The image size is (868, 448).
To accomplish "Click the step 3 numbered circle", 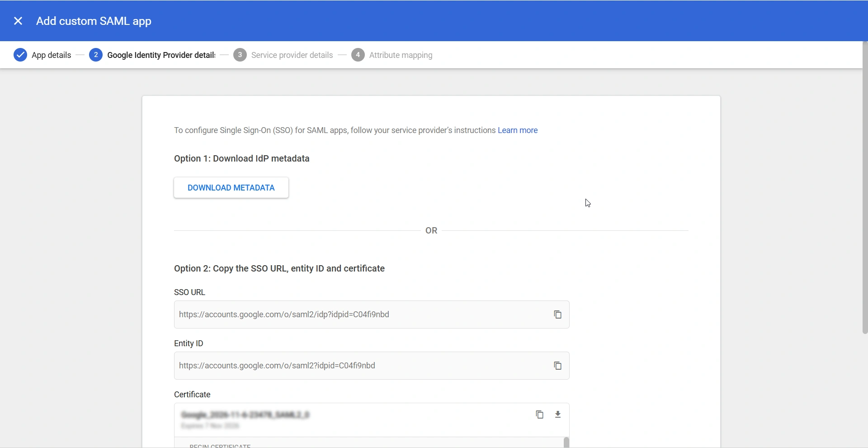I will (x=240, y=55).
